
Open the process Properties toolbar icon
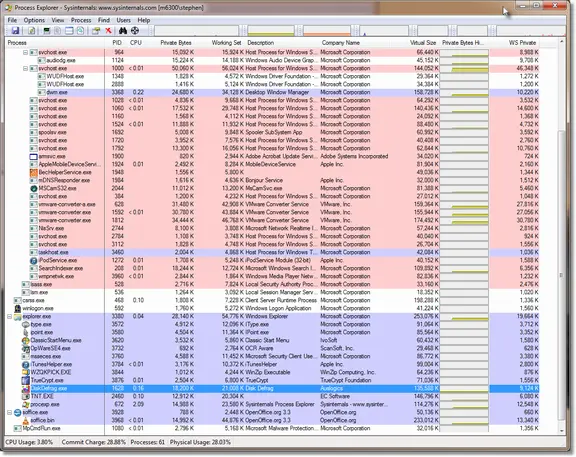point(96,31)
